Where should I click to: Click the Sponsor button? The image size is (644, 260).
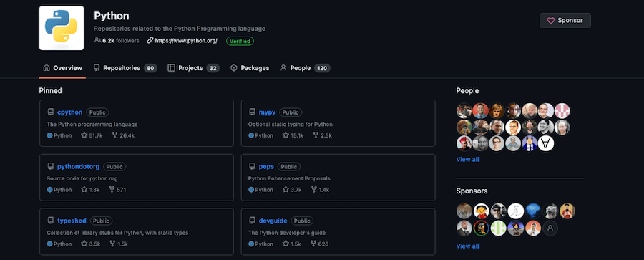tap(565, 20)
